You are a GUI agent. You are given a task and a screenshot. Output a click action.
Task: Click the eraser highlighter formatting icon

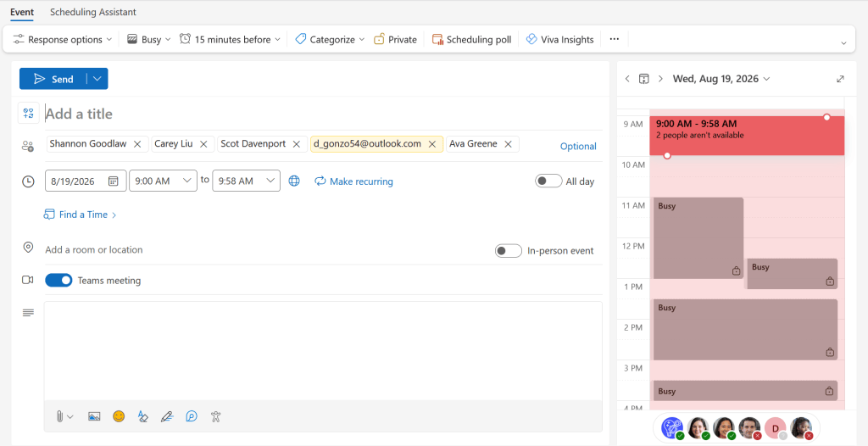point(142,416)
